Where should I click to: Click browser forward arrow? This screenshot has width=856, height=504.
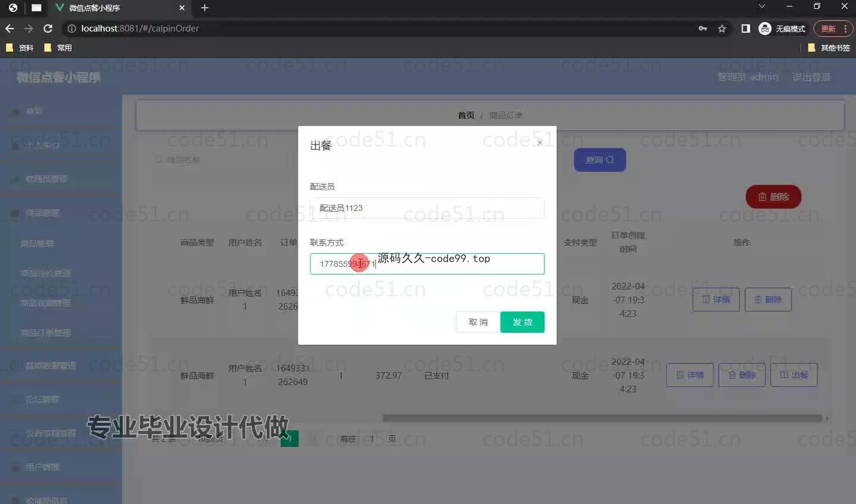tap(29, 29)
